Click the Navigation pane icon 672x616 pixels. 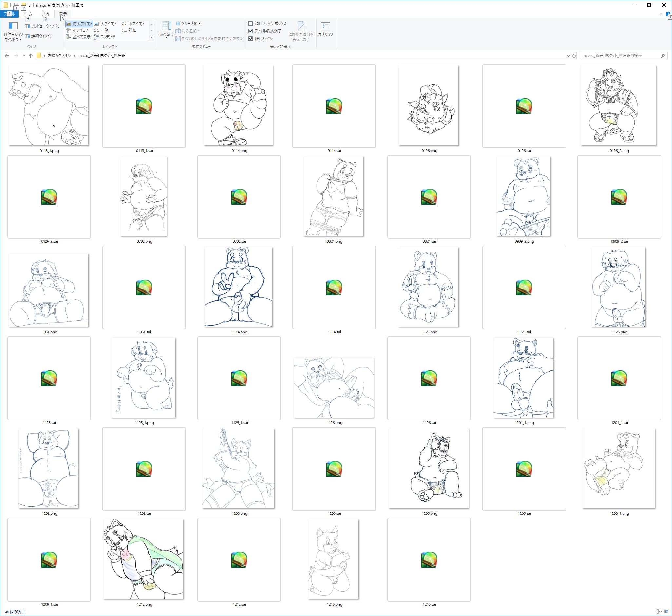13,26
